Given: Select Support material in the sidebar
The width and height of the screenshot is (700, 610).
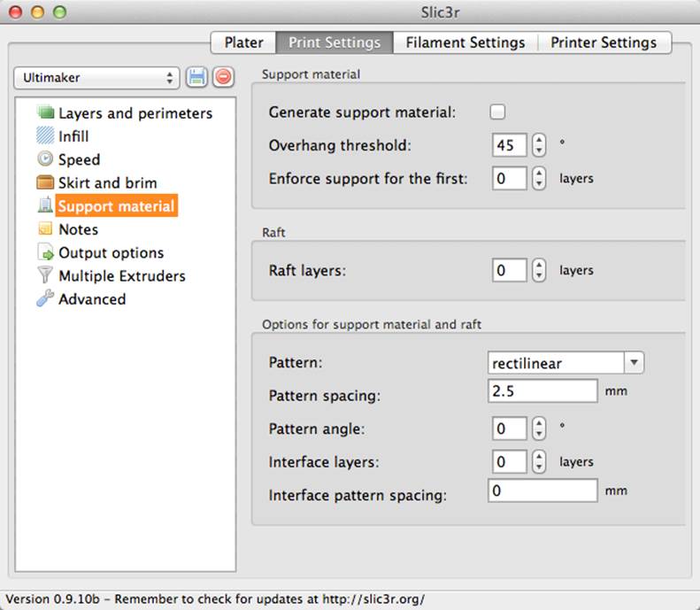Looking at the screenshot, I should (116, 206).
